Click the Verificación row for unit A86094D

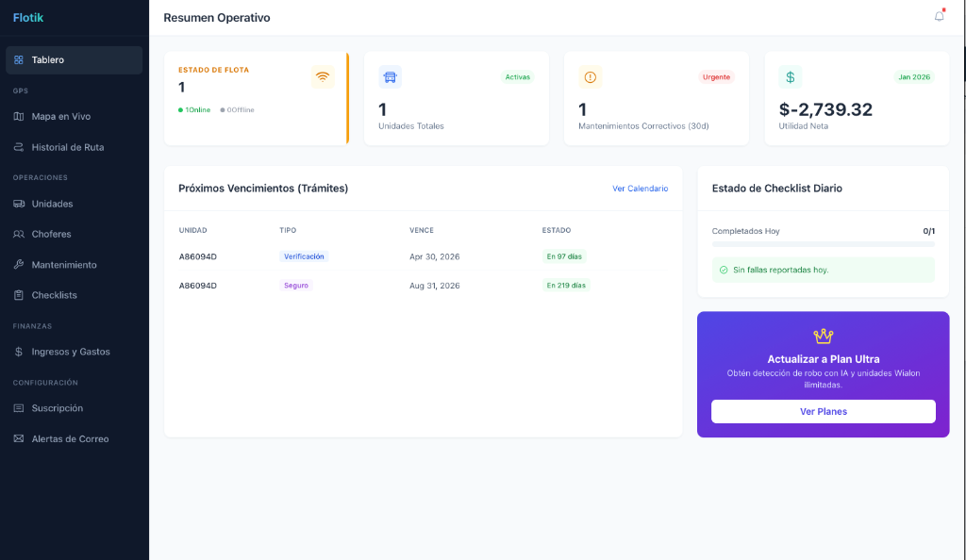point(423,256)
